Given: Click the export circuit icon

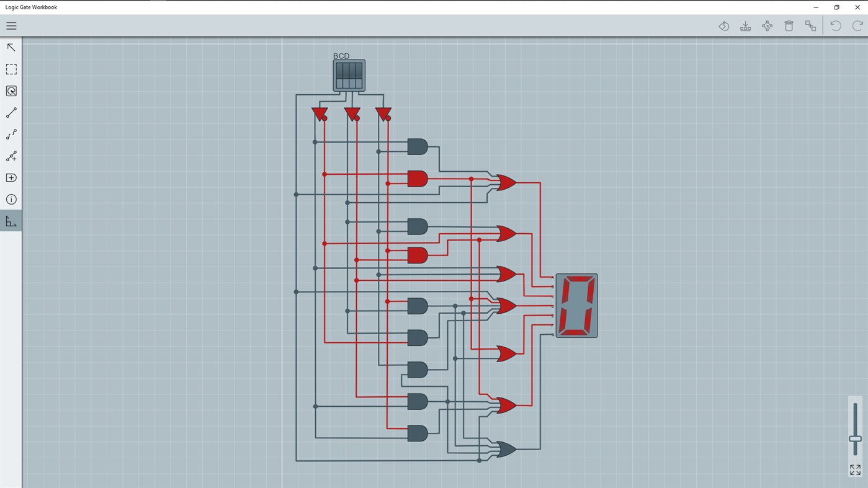Looking at the screenshot, I should (x=745, y=25).
